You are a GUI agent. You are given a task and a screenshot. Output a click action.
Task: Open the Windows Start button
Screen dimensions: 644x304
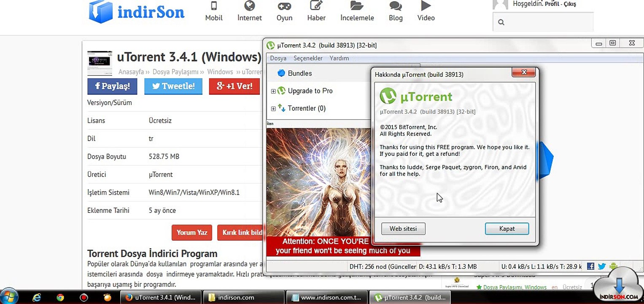[9, 297]
